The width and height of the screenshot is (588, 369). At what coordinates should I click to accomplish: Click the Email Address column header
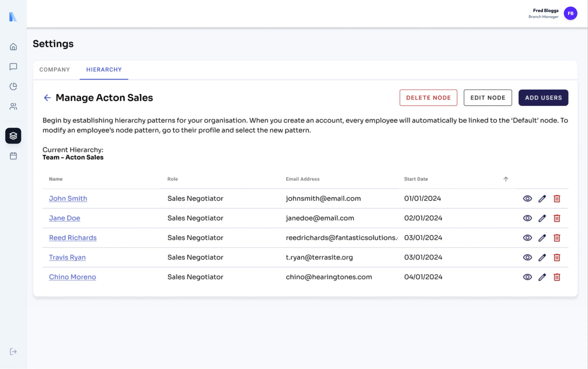click(x=303, y=179)
